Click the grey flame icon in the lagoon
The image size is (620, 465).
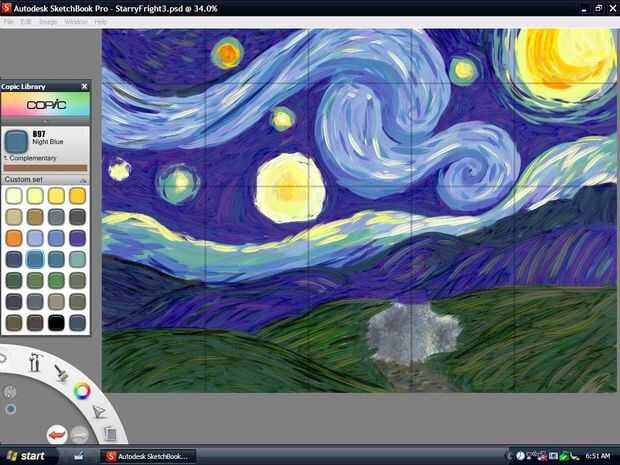coord(9,392)
